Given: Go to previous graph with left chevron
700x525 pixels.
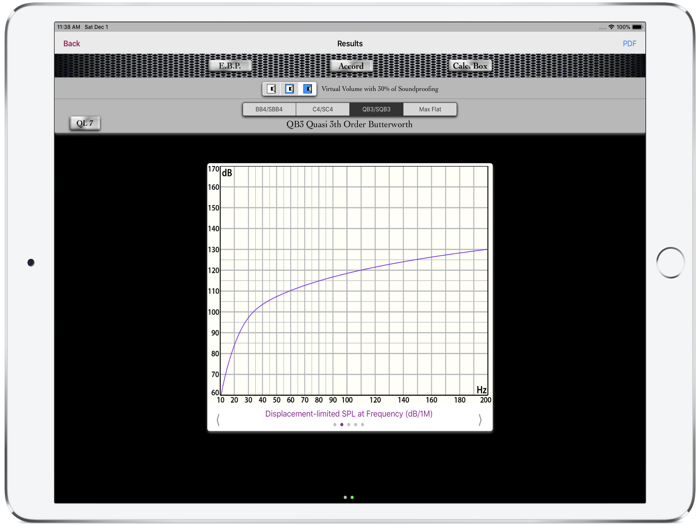Looking at the screenshot, I should pos(218,420).
